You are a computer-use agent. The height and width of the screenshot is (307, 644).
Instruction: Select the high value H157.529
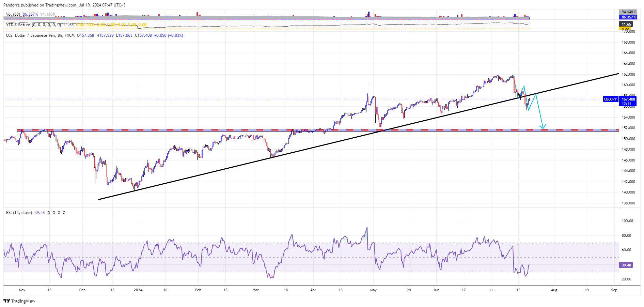pyautogui.click(x=105, y=35)
